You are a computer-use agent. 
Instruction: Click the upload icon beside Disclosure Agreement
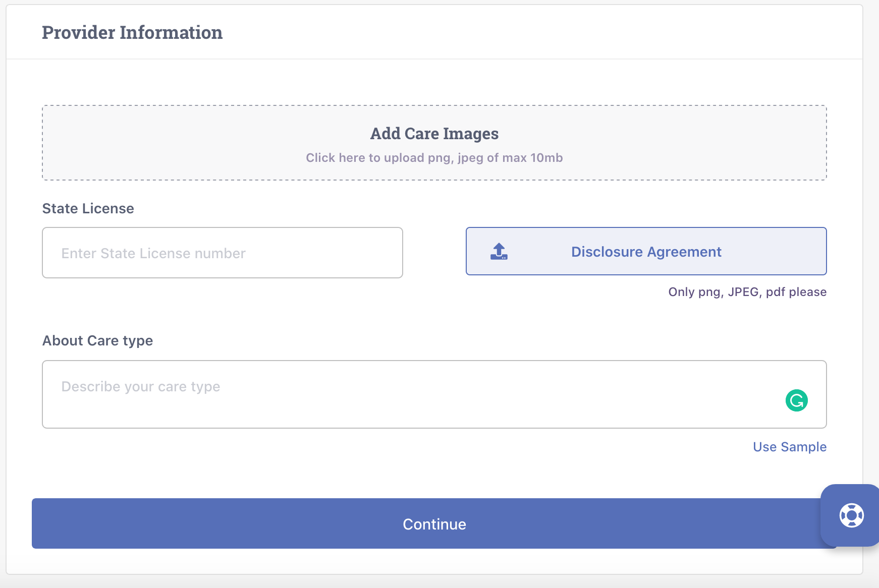[x=499, y=251]
